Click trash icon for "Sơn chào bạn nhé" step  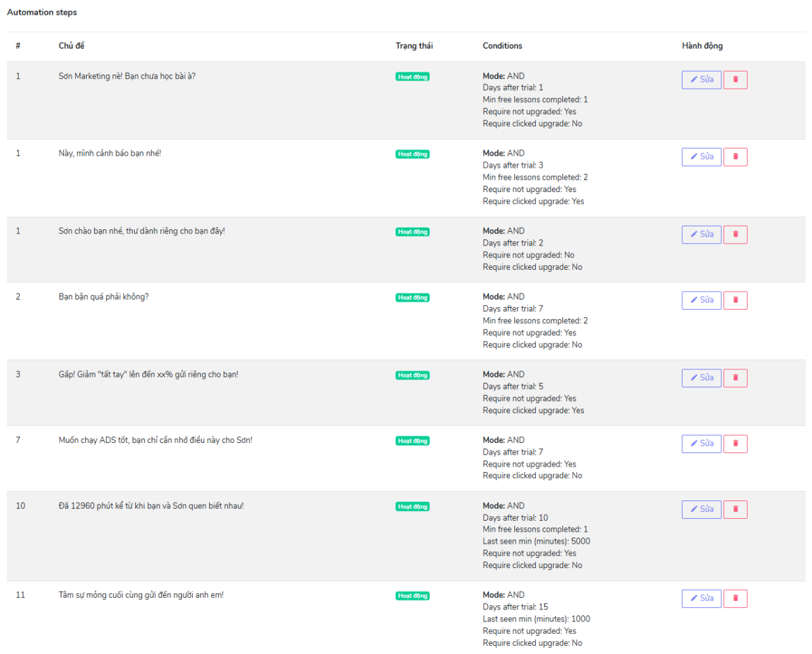click(x=736, y=235)
